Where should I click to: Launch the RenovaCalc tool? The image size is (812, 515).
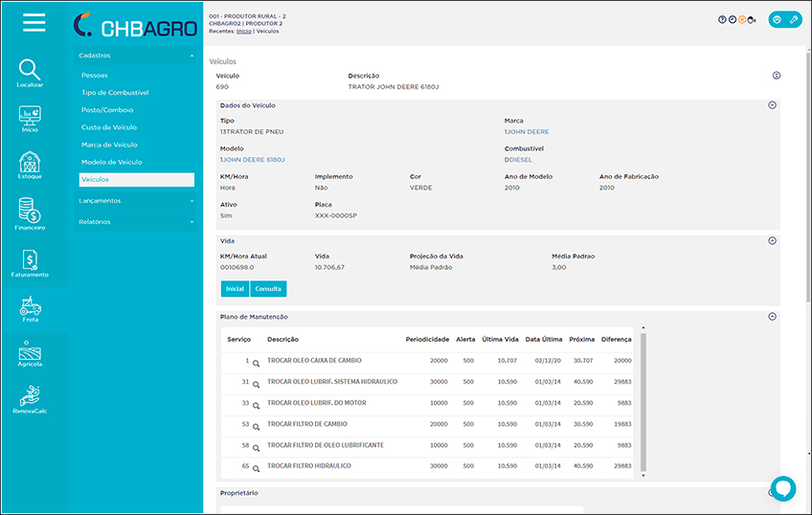30,396
